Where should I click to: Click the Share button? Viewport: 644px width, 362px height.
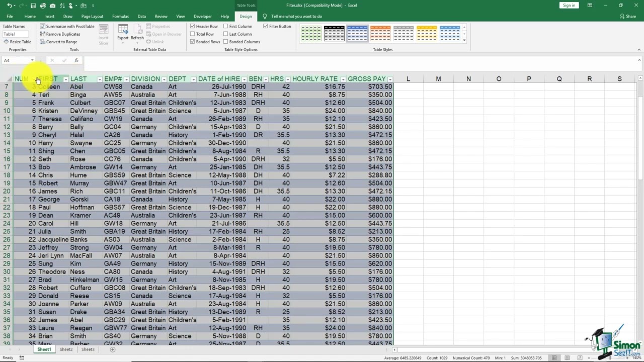(628, 16)
